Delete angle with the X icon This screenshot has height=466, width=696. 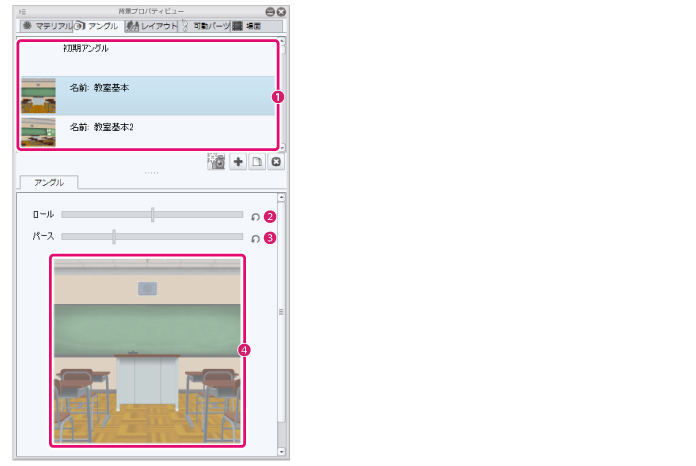pyautogui.click(x=276, y=162)
